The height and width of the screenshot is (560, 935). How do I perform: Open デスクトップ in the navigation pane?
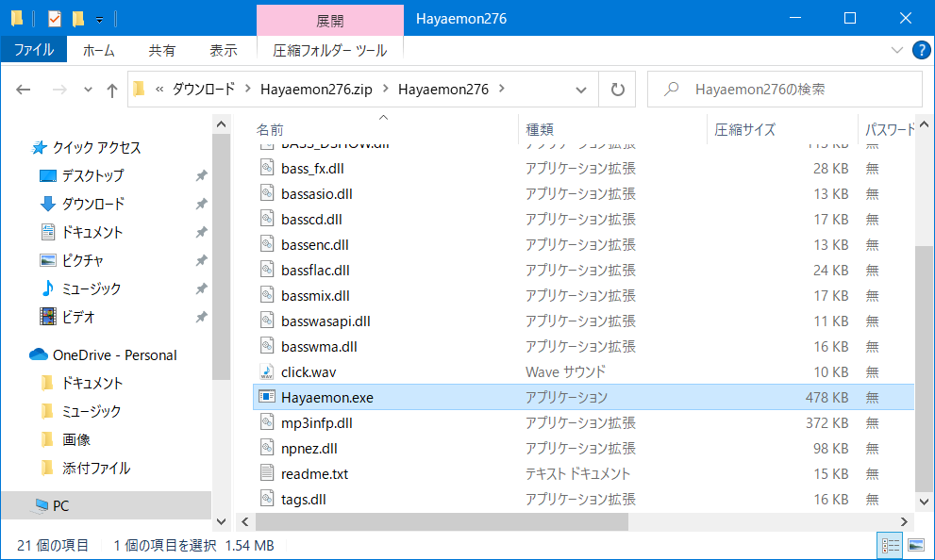point(93,175)
